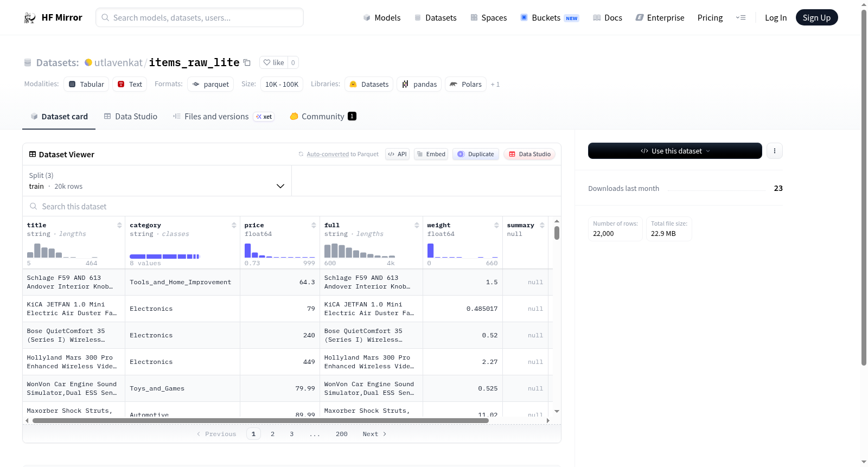The image size is (868, 467).
Task: Open the API button
Action: (398, 154)
